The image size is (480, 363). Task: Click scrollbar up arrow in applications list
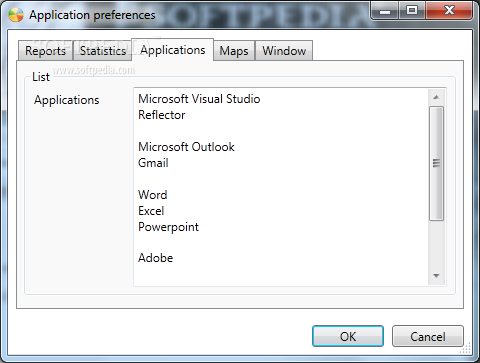pyautogui.click(x=436, y=97)
